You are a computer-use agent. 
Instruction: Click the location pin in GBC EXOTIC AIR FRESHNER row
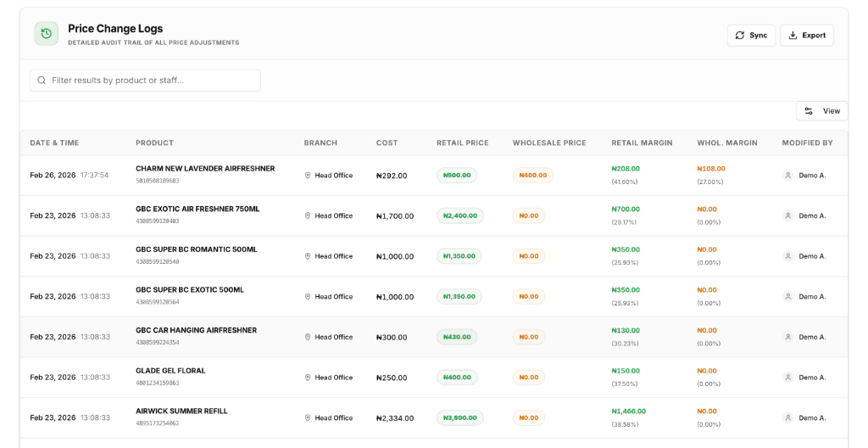[308, 216]
